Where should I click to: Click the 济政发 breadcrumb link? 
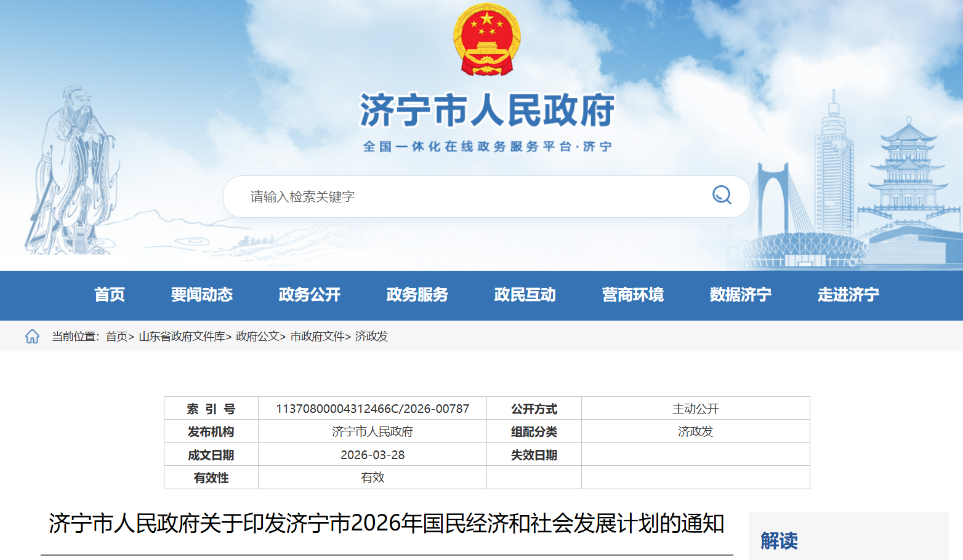(x=371, y=337)
